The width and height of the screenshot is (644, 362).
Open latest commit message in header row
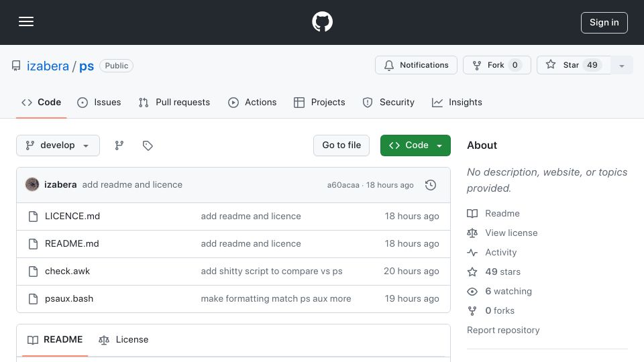[x=132, y=185]
